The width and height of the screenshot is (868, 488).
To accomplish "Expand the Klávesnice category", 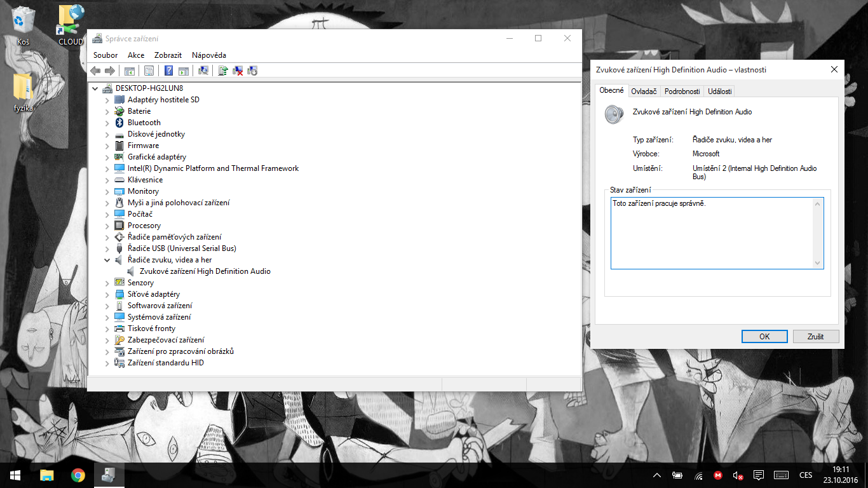I will 107,180.
